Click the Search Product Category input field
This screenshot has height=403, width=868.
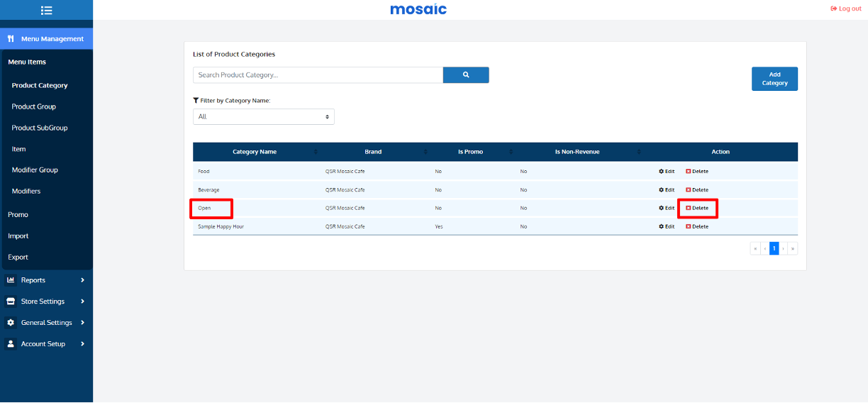(318, 74)
